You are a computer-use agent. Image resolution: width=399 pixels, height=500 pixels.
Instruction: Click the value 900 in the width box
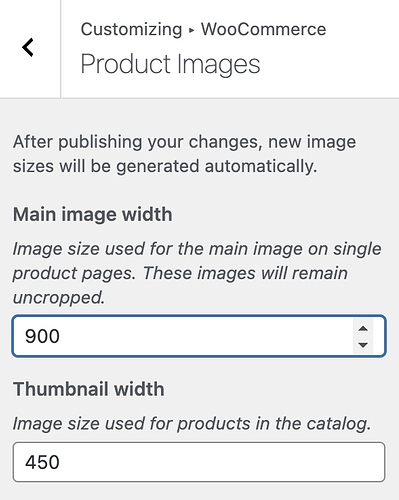(x=42, y=336)
